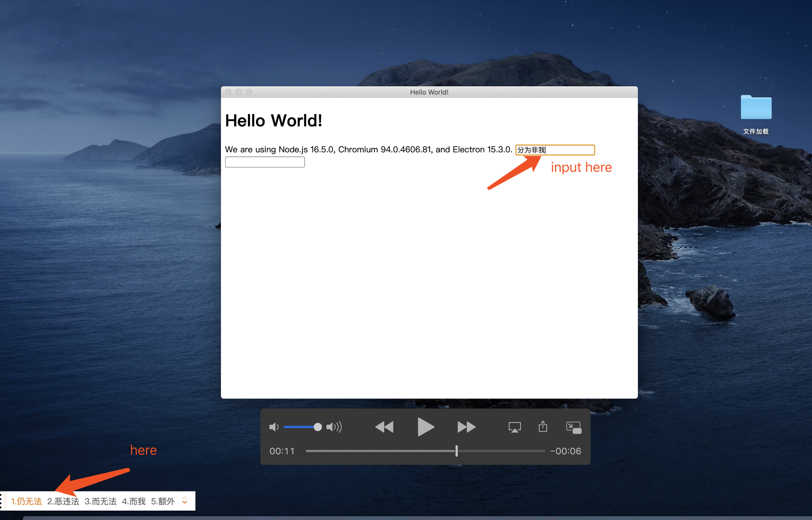Click the playback timeline playhead
The image size is (812, 520).
click(x=456, y=451)
